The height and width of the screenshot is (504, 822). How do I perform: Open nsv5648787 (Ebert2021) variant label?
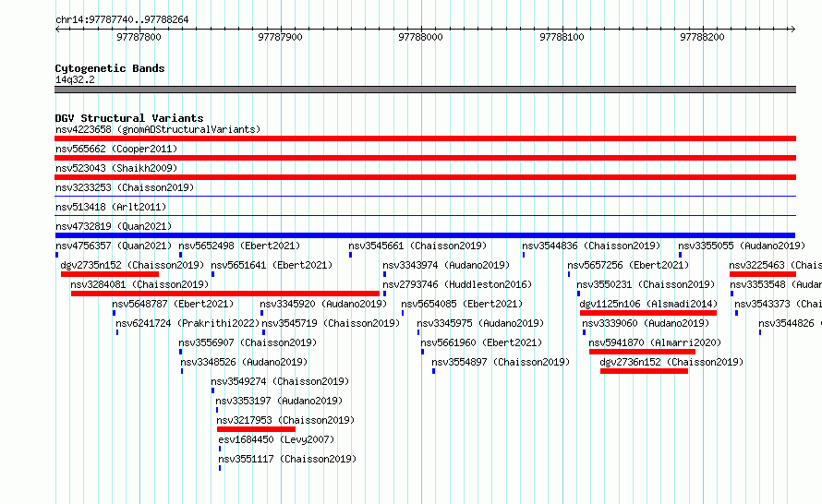pos(173,304)
